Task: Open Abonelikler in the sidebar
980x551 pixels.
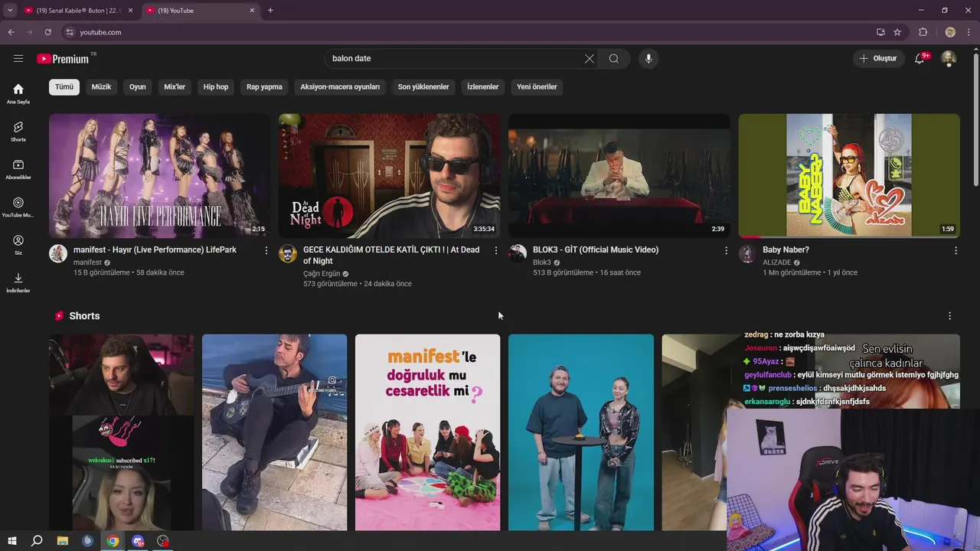Action: (18, 169)
